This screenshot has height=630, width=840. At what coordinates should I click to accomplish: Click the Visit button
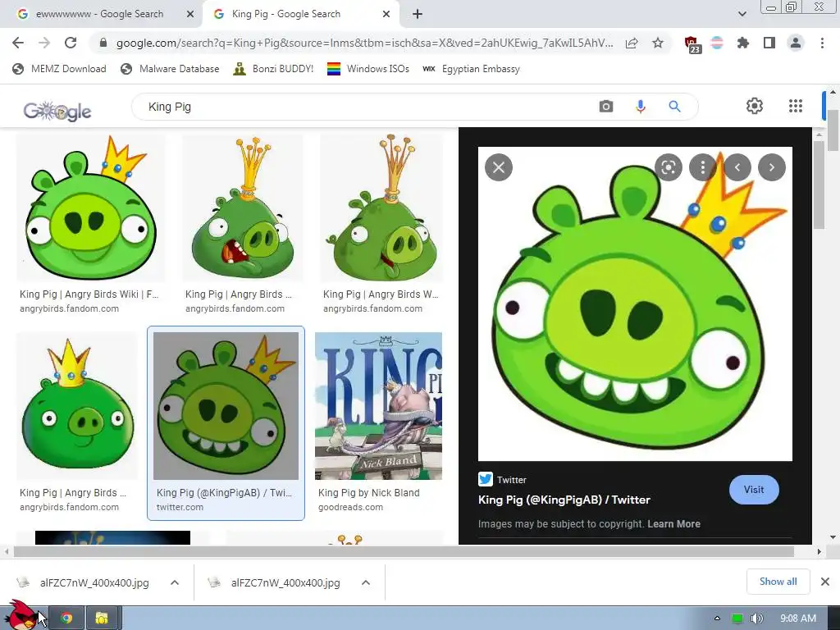(754, 490)
